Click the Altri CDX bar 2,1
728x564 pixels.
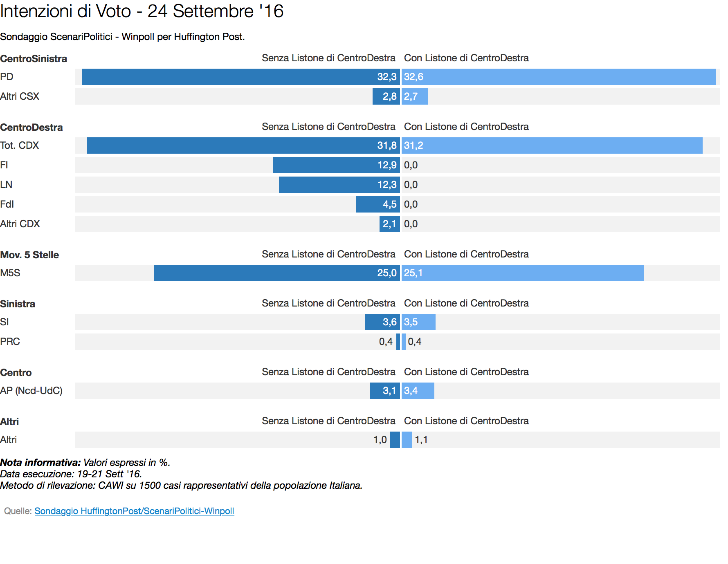coord(390,224)
